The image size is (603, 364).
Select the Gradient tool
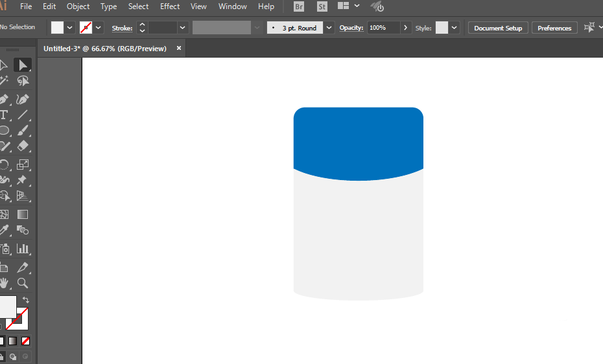23,214
